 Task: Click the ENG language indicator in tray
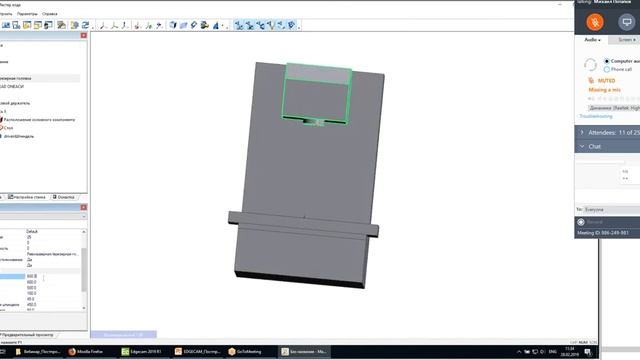(553, 352)
